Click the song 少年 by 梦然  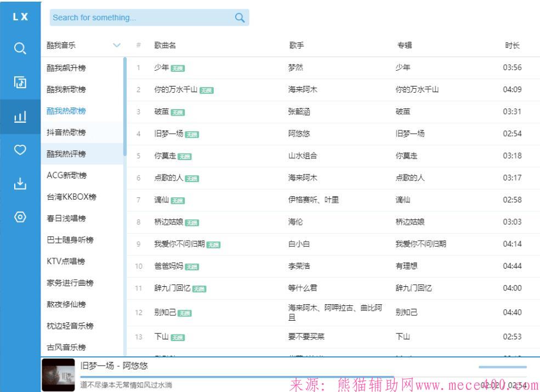pyautogui.click(x=161, y=67)
